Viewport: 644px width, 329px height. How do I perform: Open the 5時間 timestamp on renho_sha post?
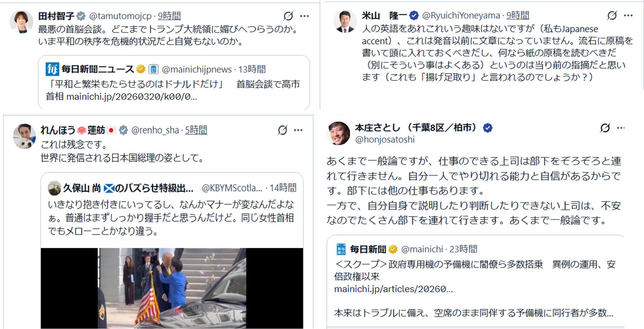pyautogui.click(x=196, y=130)
